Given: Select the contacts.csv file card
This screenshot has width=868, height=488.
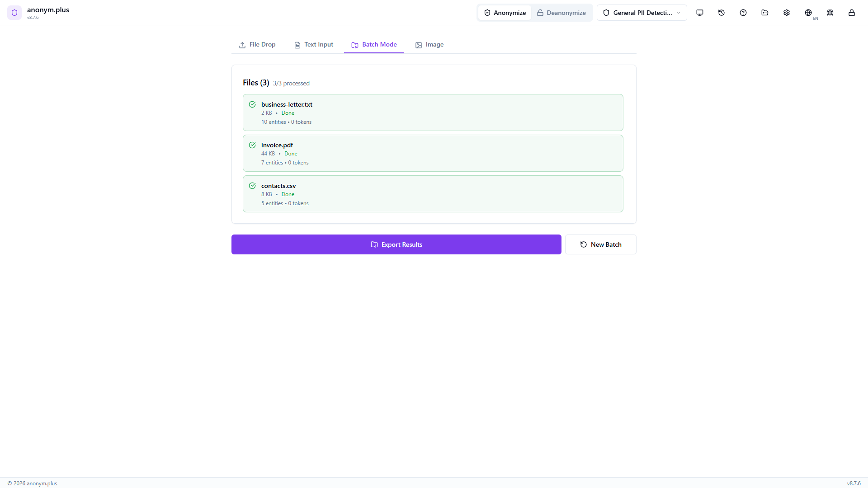Looking at the screenshot, I should click(433, 193).
